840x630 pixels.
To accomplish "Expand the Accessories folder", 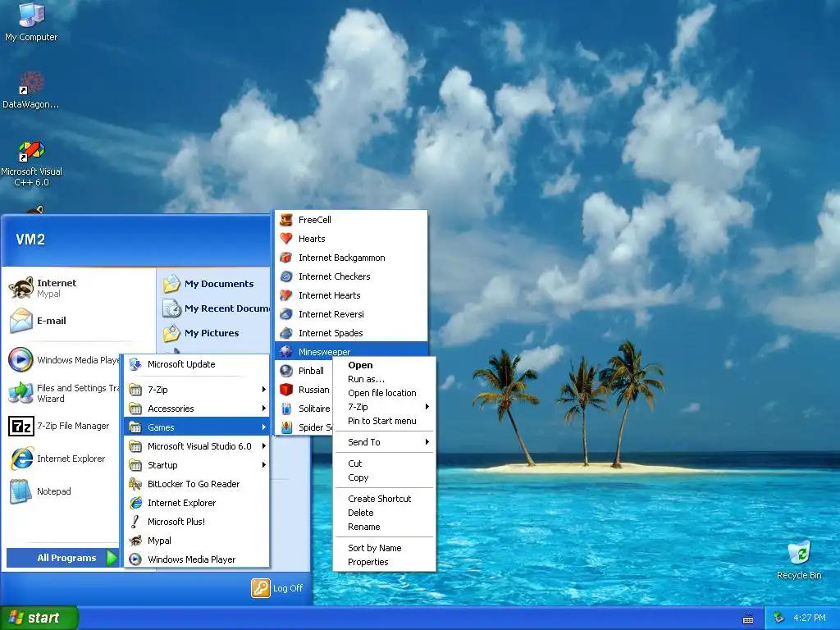I will coord(197,409).
